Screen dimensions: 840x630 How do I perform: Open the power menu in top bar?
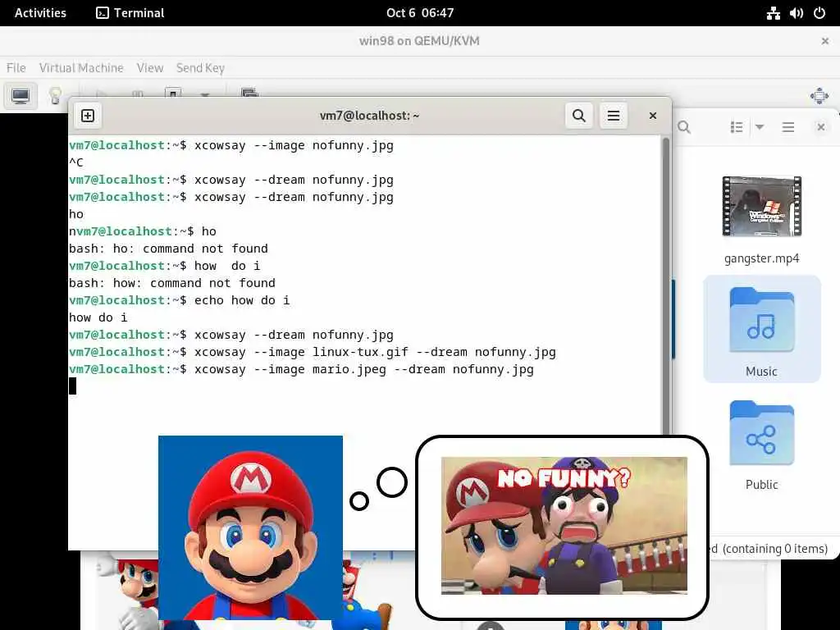pos(819,13)
